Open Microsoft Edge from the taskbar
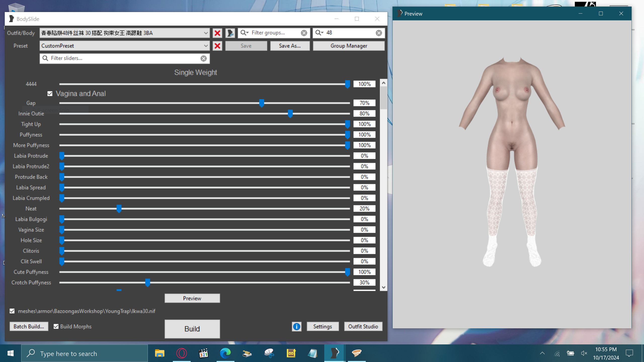Image resolution: width=644 pixels, height=362 pixels. pyautogui.click(x=225, y=353)
